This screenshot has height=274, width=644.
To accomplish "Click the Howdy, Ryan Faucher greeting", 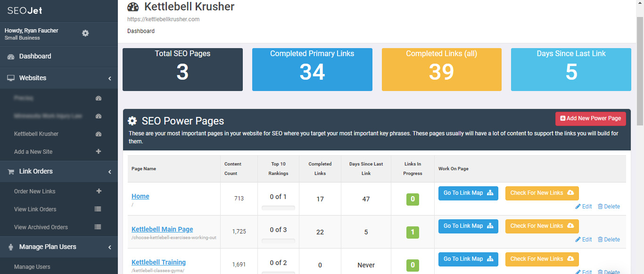I will 32,31.
